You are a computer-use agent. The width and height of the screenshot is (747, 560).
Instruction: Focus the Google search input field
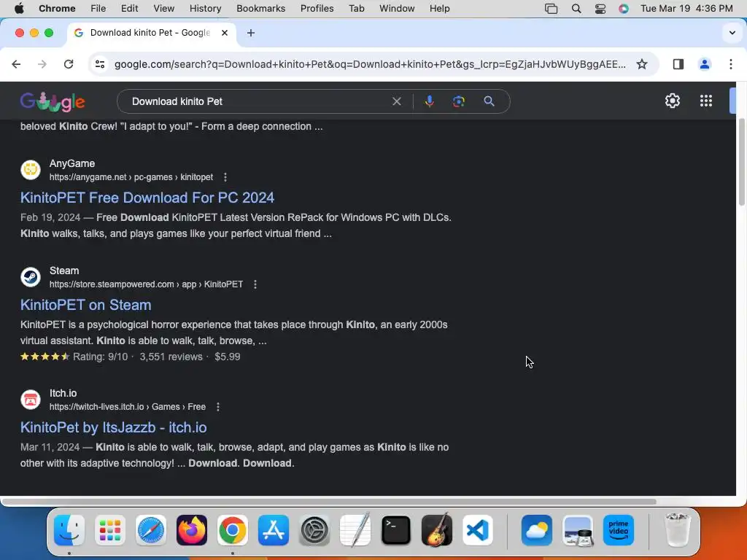click(258, 101)
